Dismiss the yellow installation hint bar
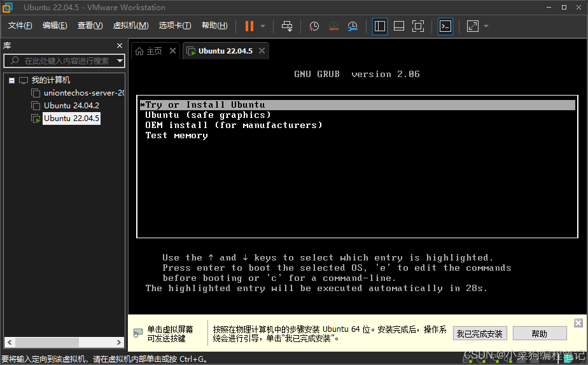Viewport: 588px width, 365px height. coord(578,323)
